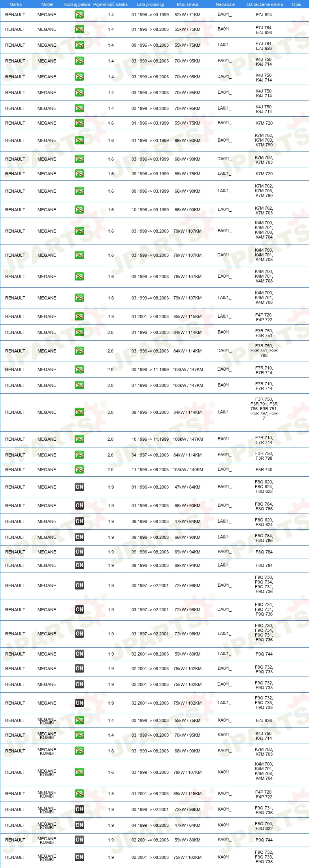Click petrol icon in the F5R 740 row
Viewport: 309px width, 868px height.
coord(79,470)
